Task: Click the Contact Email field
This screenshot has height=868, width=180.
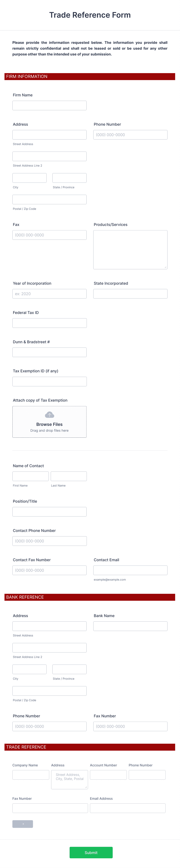Action: tap(130, 570)
